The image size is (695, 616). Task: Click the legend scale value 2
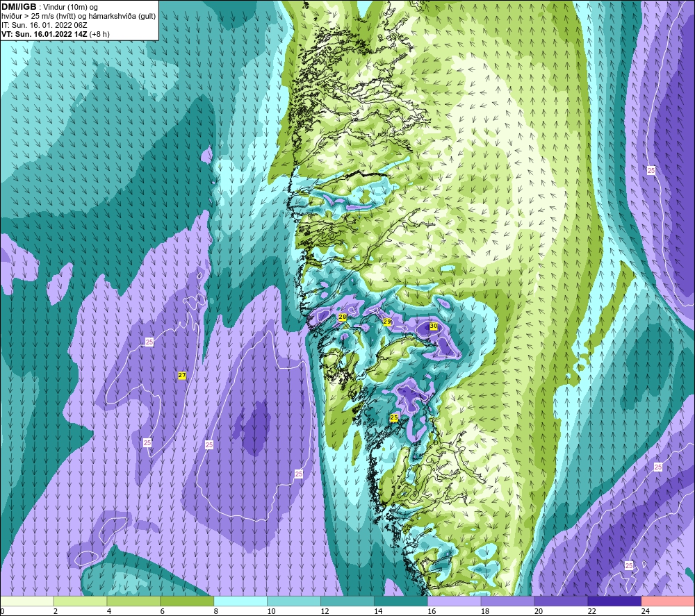(56, 611)
